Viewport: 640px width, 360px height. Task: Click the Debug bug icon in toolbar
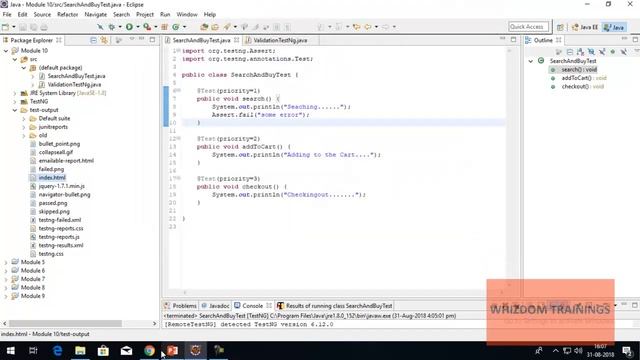[111, 27]
